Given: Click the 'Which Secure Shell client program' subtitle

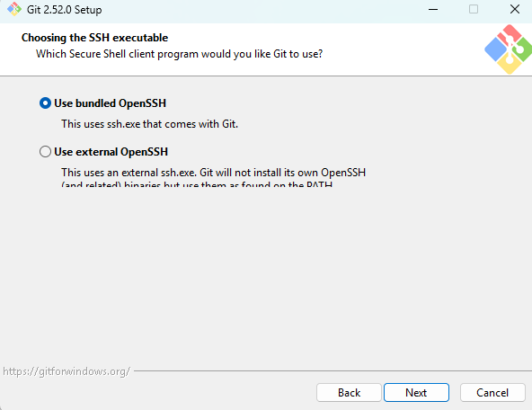Looking at the screenshot, I should point(179,54).
